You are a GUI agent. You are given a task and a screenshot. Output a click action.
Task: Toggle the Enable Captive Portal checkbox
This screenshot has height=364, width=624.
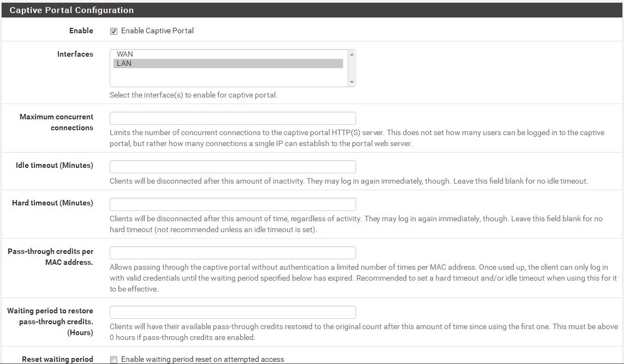pos(113,31)
